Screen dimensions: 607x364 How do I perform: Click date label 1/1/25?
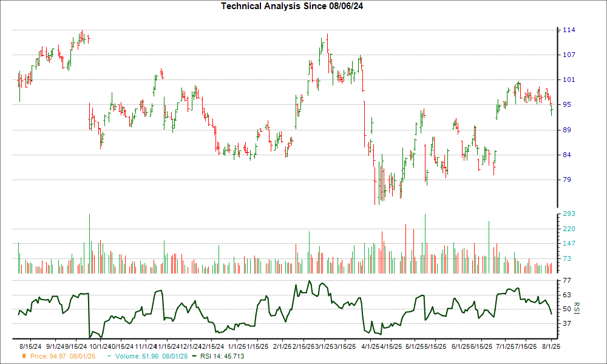(237, 346)
